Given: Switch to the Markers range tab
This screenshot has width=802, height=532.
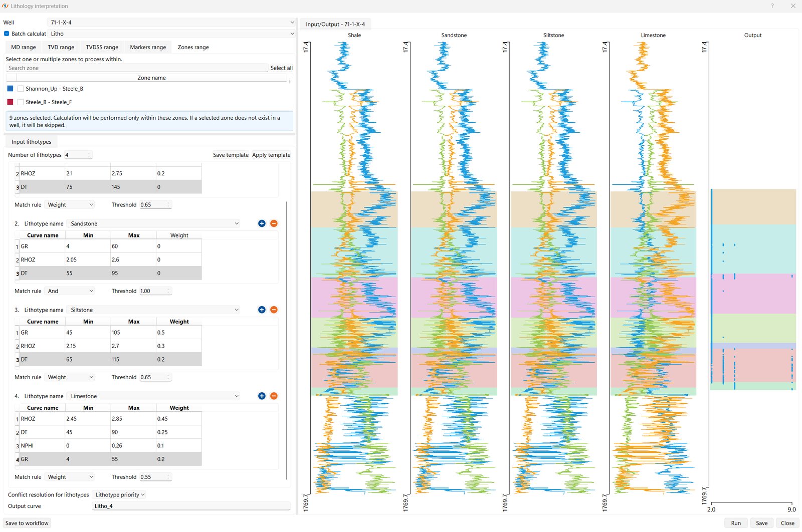Looking at the screenshot, I should coord(148,47).
